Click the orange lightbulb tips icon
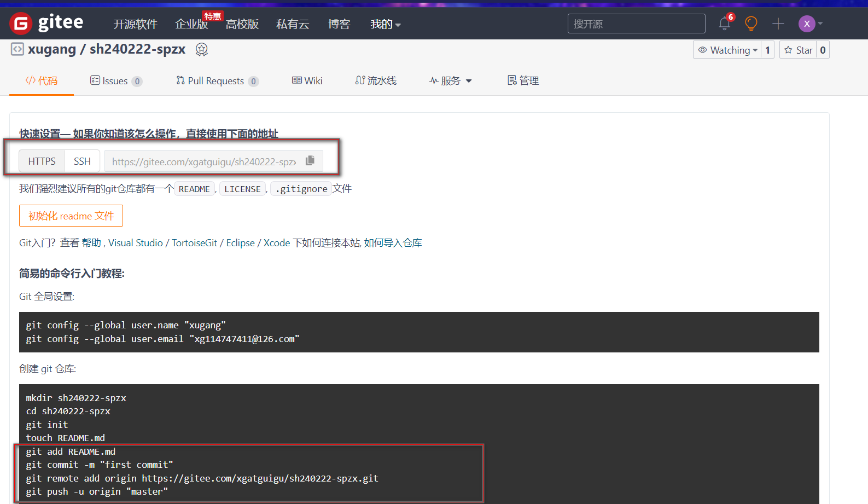The image size is (868, 504). [x=752, y=24]
